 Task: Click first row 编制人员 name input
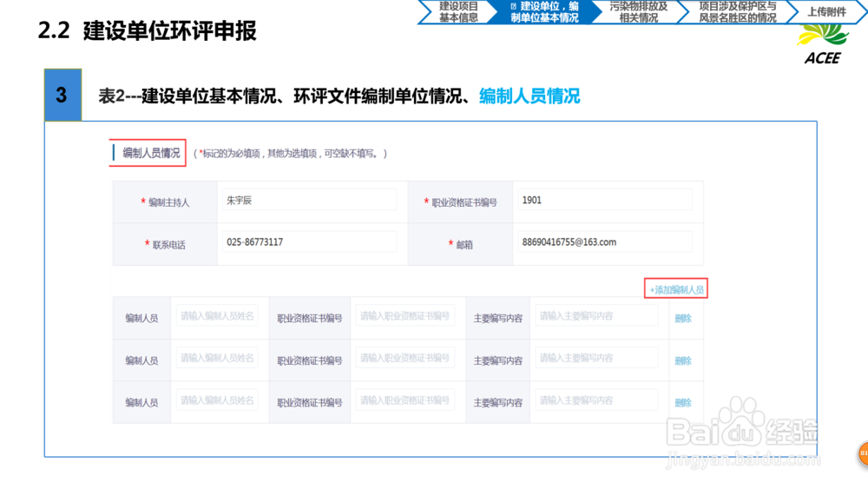point(217,315)
